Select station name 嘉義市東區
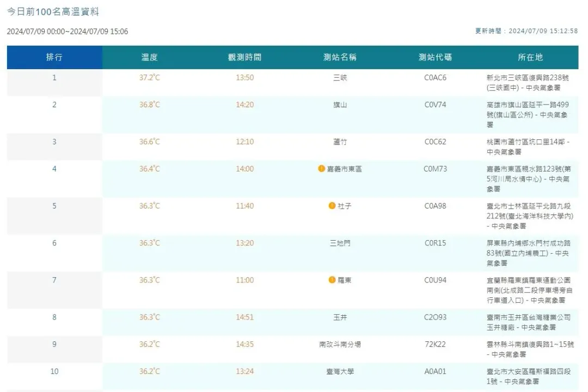The width and height of the screenshot is (588, 392). pyautogui.click(x=345, y=169)
